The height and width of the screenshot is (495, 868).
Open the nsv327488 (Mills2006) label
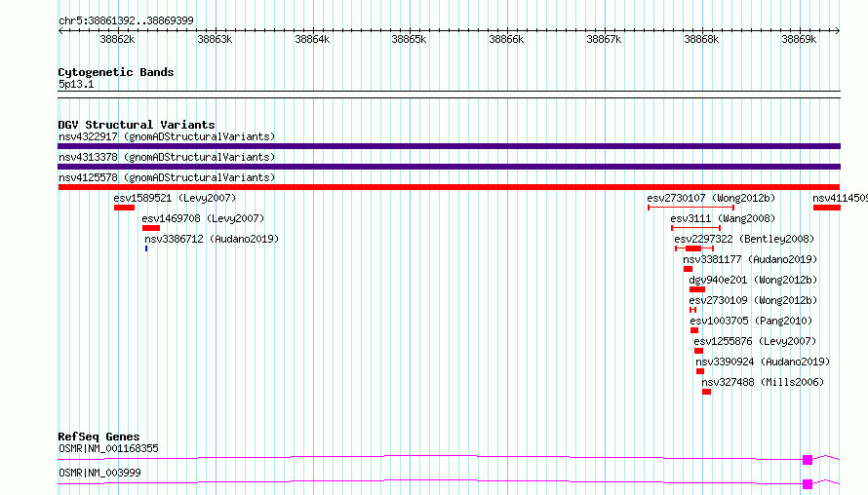pos(763,382)
